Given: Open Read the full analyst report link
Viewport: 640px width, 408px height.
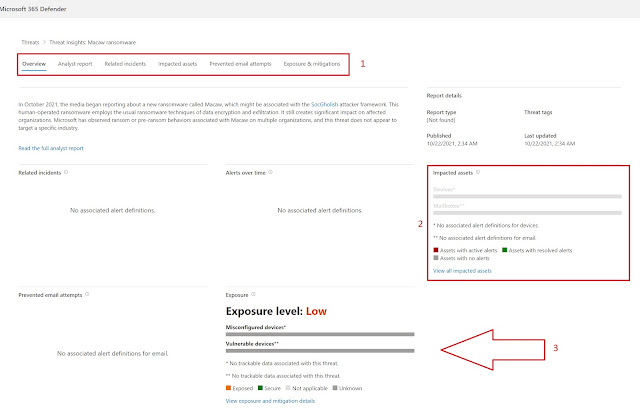Looking at the screenshot, I should point(51,148).
